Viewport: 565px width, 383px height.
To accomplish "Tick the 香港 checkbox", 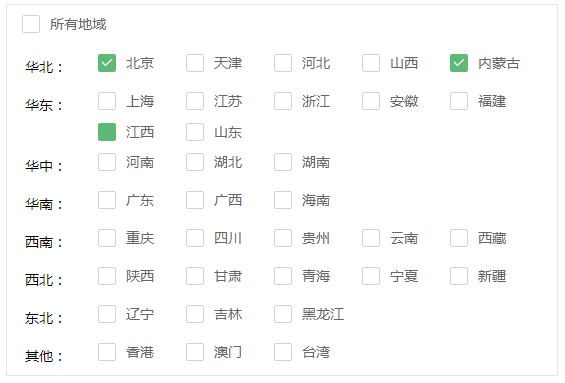I will point(107,352).
